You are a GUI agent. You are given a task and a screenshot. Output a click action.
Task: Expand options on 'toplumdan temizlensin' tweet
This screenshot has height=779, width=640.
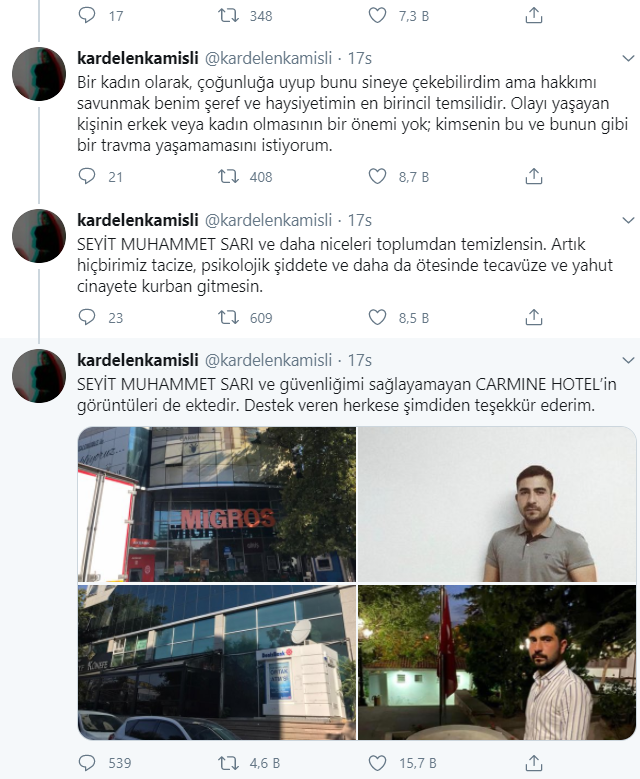(x=628, y=220)
